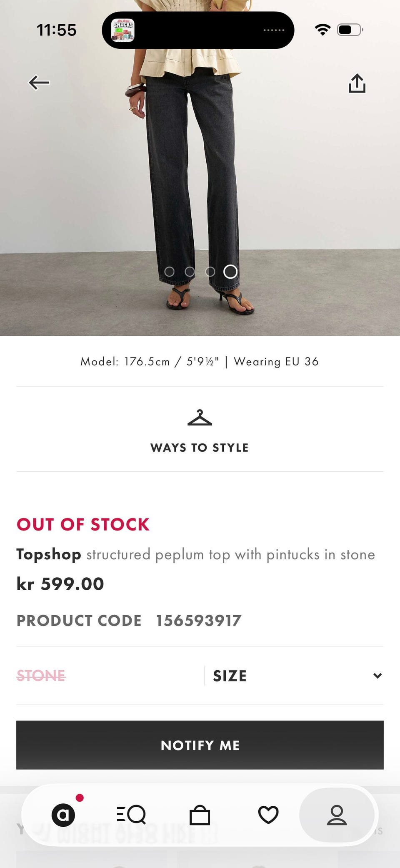Open WAYS TO STYLE link

coord(200,448)
